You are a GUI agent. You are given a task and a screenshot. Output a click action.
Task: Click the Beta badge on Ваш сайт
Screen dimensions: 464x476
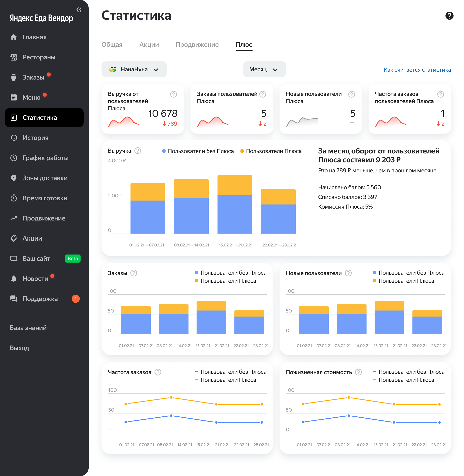[x=73, y=259]
